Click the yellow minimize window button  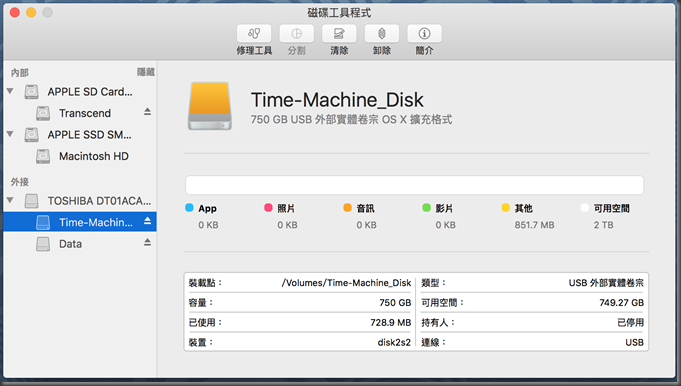tap(31, 13)
